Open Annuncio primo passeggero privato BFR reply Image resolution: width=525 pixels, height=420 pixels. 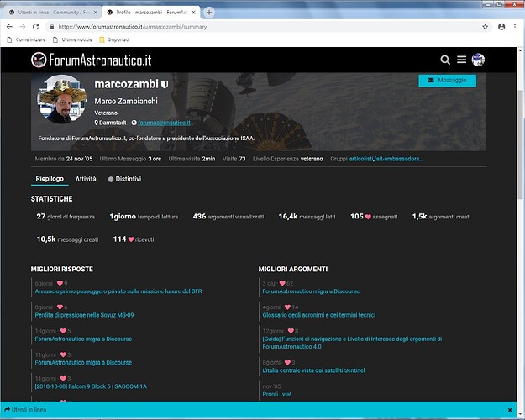118,291
